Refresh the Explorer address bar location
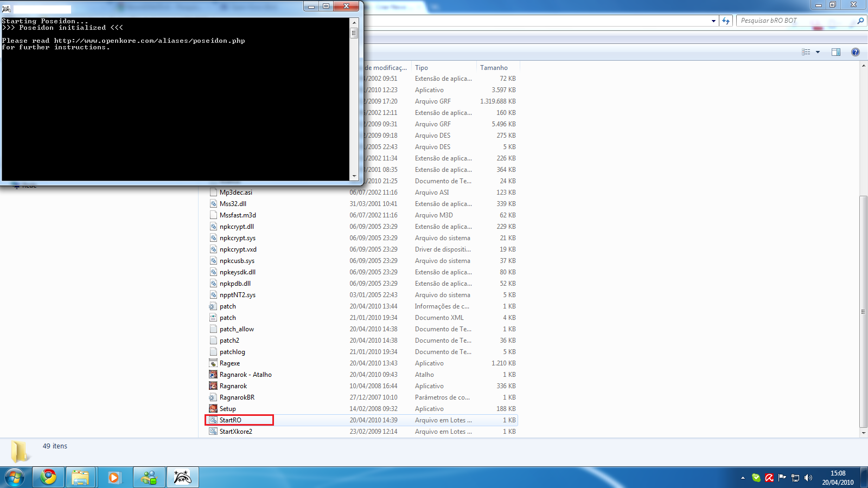 (x=726, y=21)
